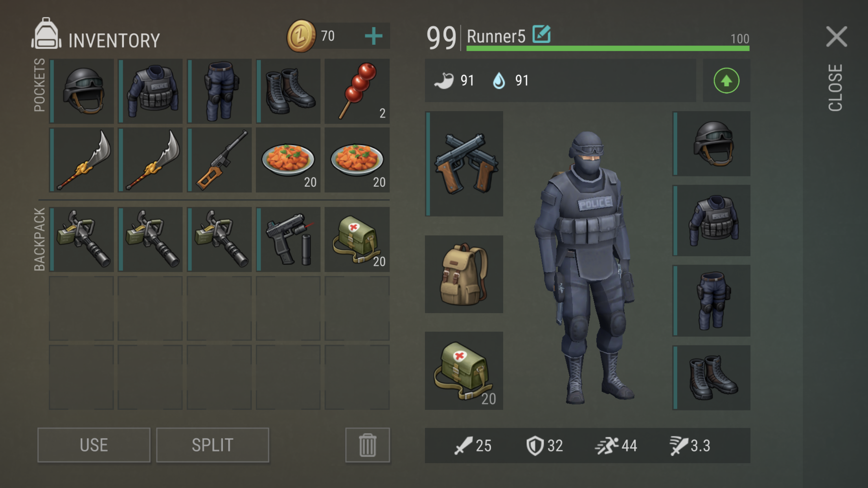Click the USE button

pos(94,445)
